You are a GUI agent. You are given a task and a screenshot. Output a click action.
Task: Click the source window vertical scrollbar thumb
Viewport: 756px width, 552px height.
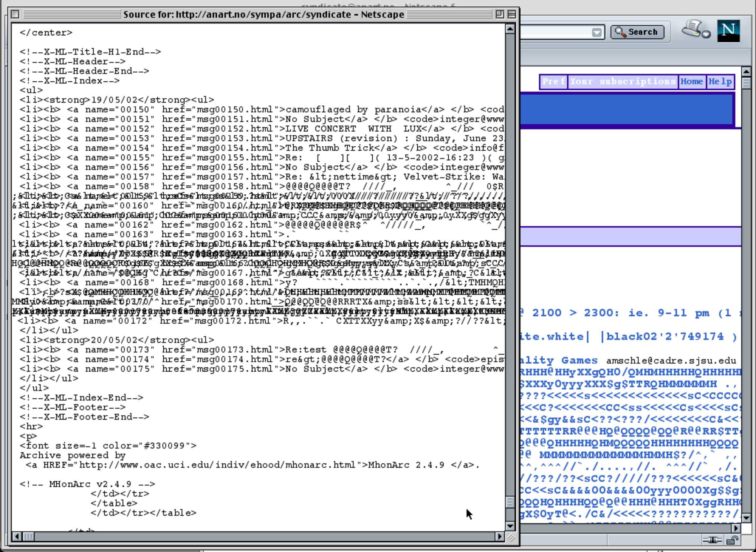(510, 502)
